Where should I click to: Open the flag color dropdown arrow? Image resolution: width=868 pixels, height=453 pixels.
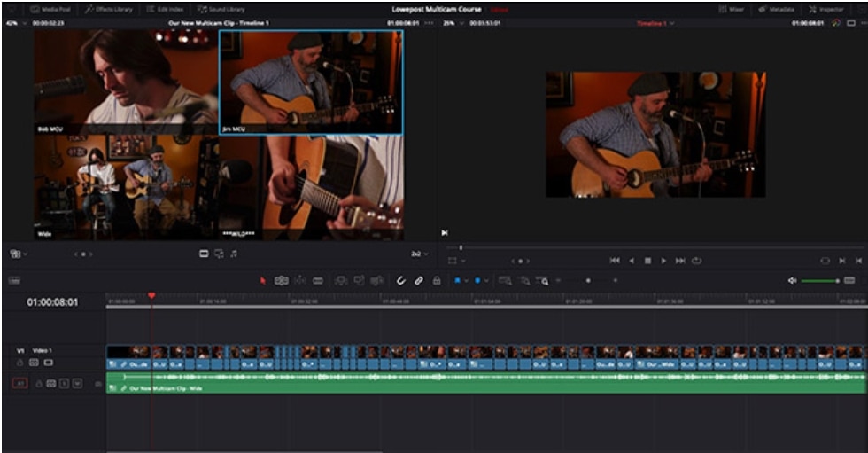(466, 281)
